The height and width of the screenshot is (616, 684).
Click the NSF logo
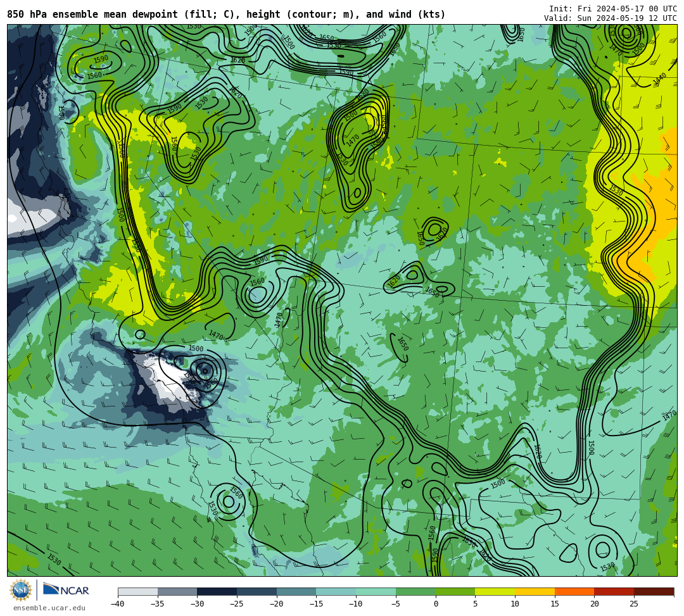[x=20, y=590]
